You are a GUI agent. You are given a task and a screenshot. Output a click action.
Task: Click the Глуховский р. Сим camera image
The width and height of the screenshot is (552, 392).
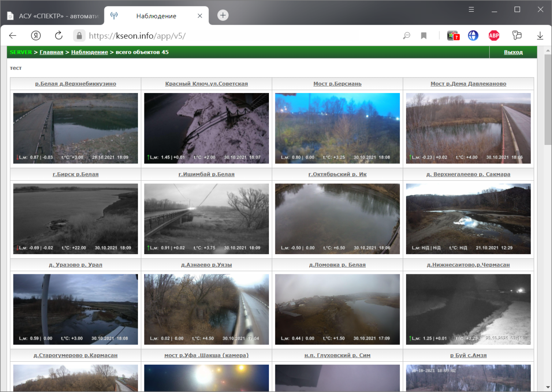coord(337,378)
